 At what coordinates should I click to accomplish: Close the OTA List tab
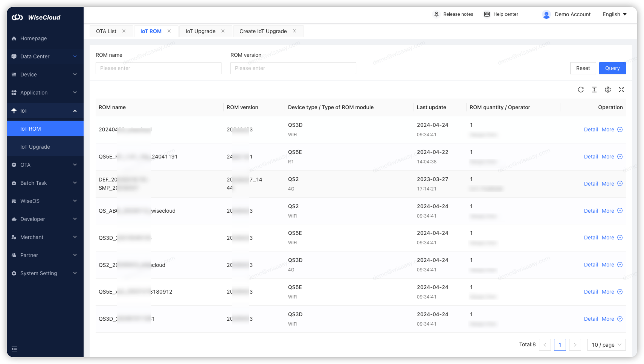tap(124, 31)
